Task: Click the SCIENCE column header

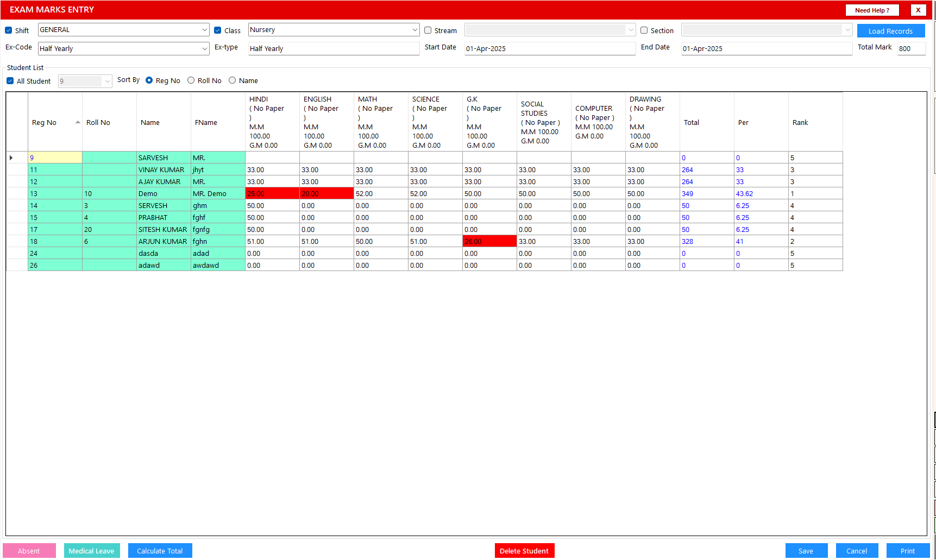Action: [x=435, y=122]
